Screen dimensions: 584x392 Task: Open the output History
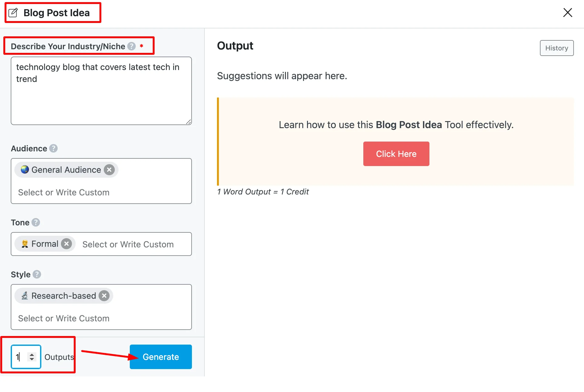(556, 48)
